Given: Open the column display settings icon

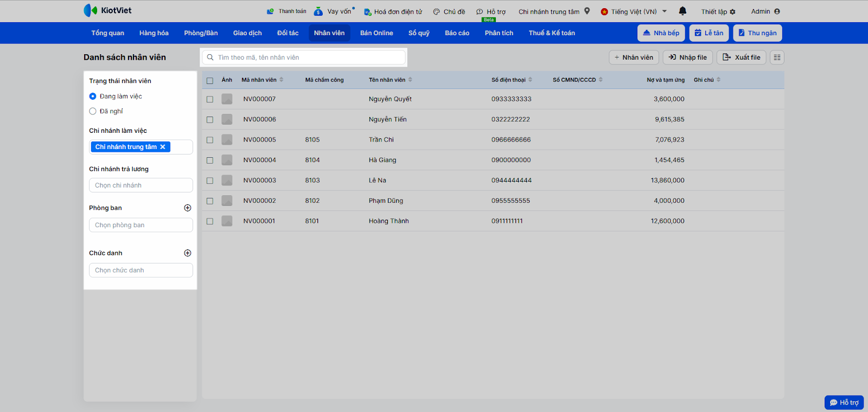Looking at the screenshot, I should [777, 57].
